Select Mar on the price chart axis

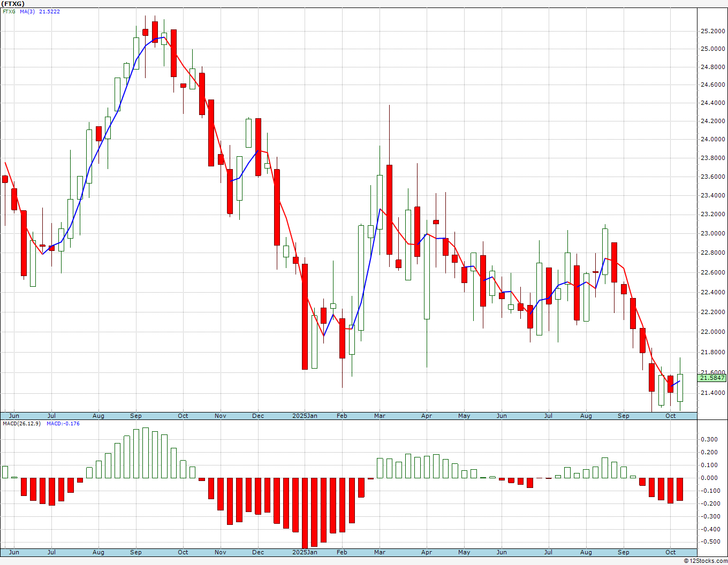click(380, 416)
